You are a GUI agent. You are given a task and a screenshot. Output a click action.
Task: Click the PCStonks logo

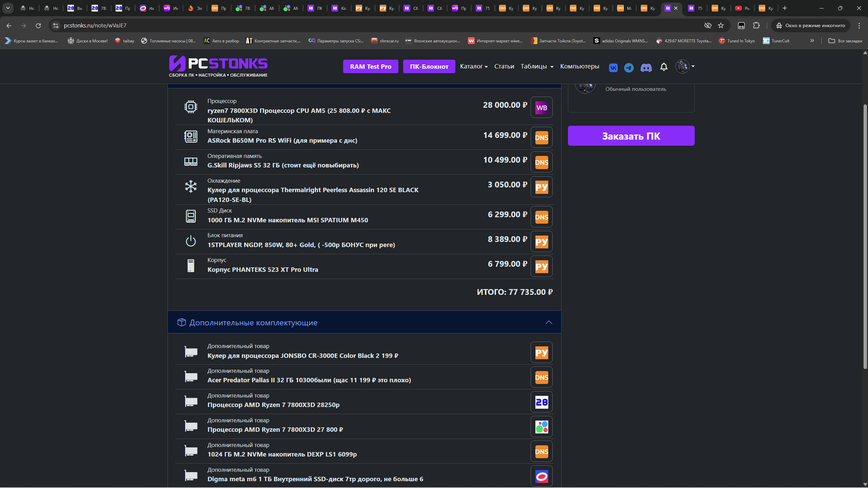coord(218,67)
